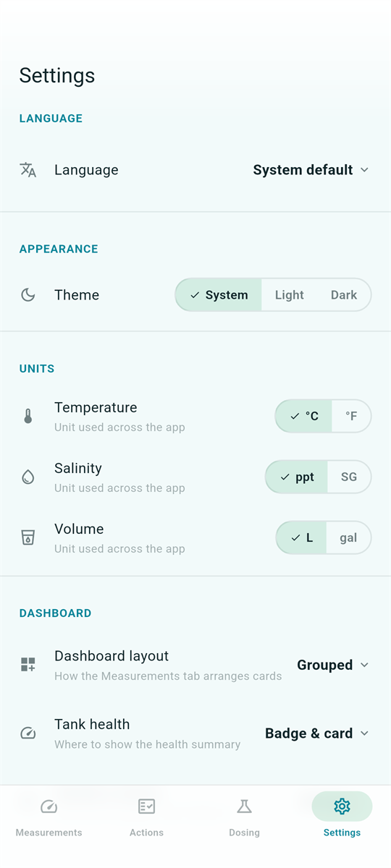Tap the droplet Salinity icon

tap(28, 477)
